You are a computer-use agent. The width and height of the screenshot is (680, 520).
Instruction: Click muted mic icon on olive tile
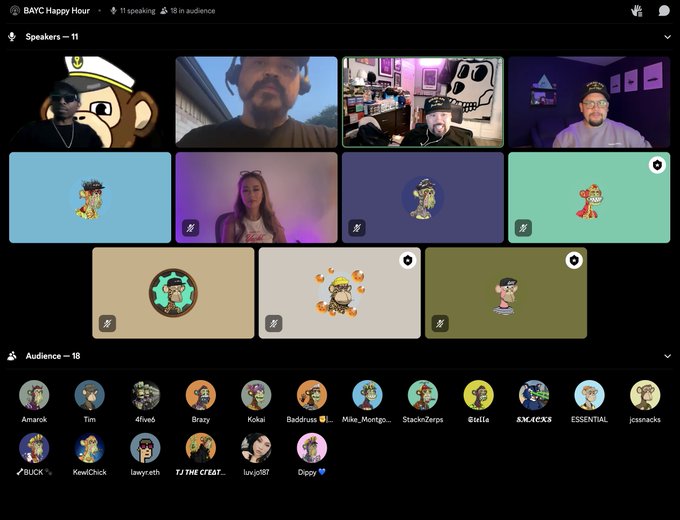[440, 323]
